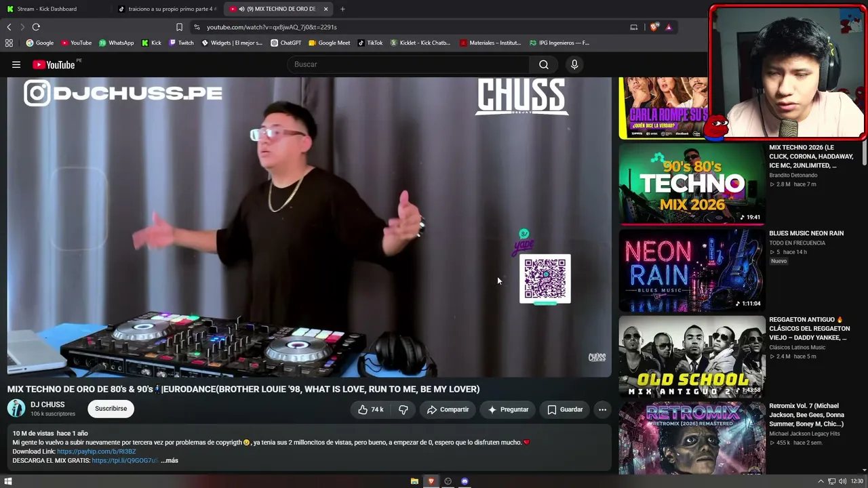Viewport: 868px width, 488px height.
Task: Go back in browser history
Action: (x=9, y=27)
